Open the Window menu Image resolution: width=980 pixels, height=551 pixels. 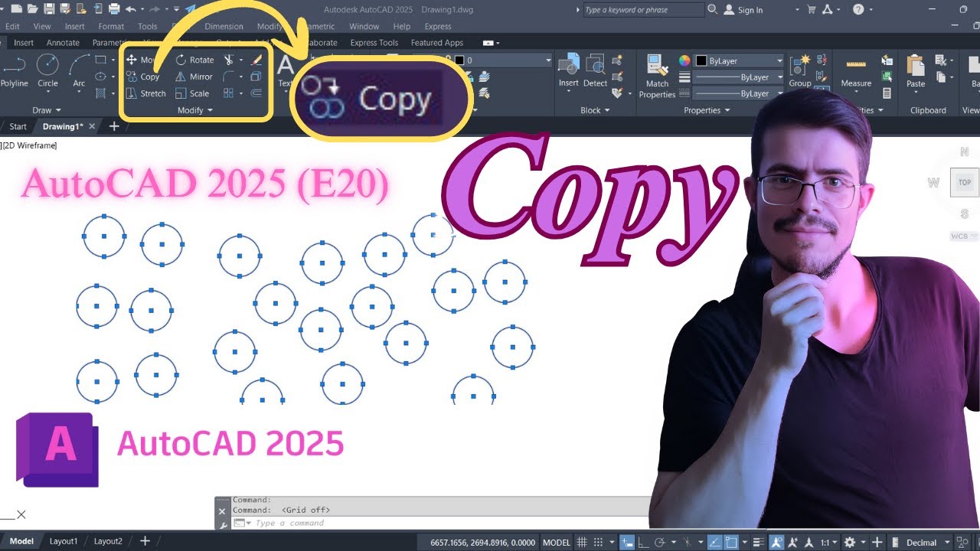(x=364, y=26)
